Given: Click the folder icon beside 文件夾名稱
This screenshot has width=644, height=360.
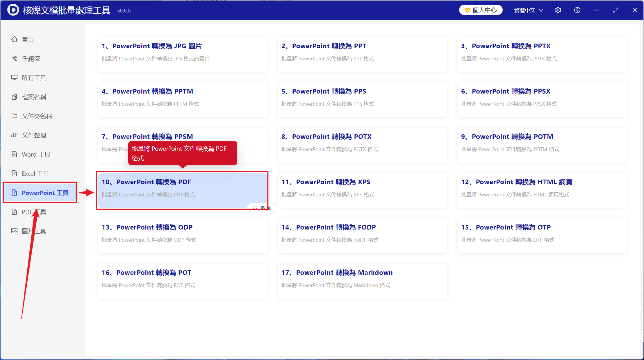Looking at the screenshot, I should (x=14, y=116).
